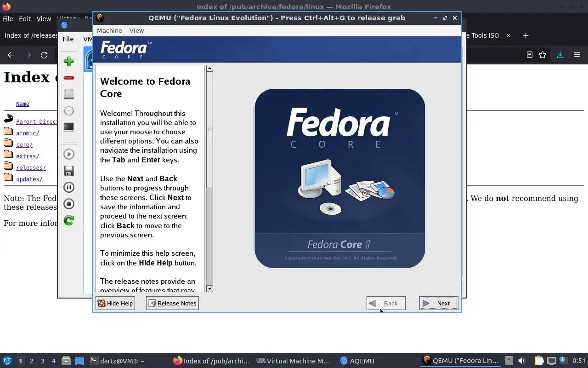Toggle Firefox reader view
This screenshot has width=588, height=368.
point(529,55)
